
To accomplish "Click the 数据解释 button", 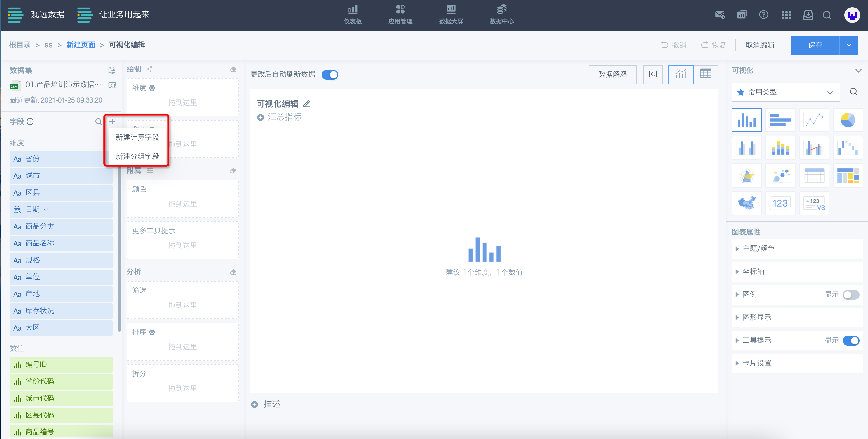I will [612, 74].
